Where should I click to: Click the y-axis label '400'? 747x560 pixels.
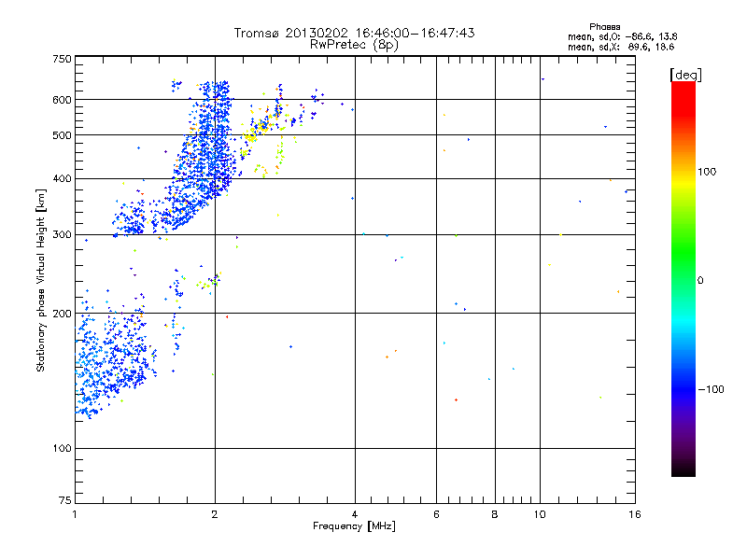[62, 178]
